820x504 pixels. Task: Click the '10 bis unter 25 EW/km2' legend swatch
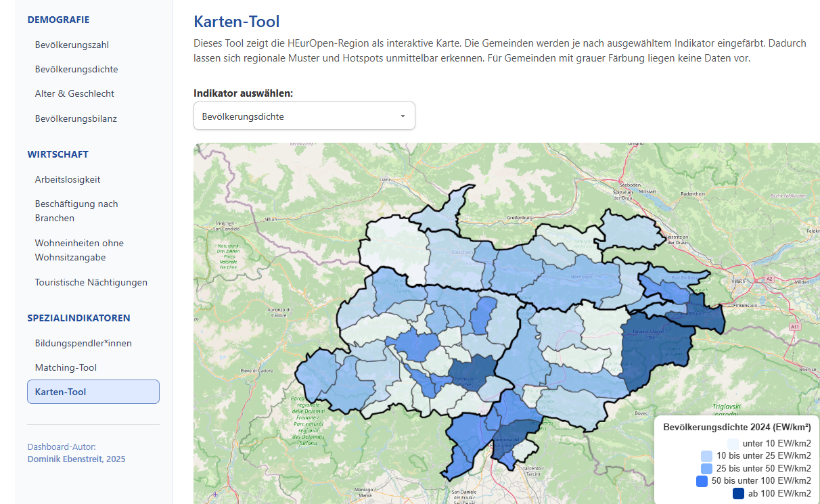[706, 456]
